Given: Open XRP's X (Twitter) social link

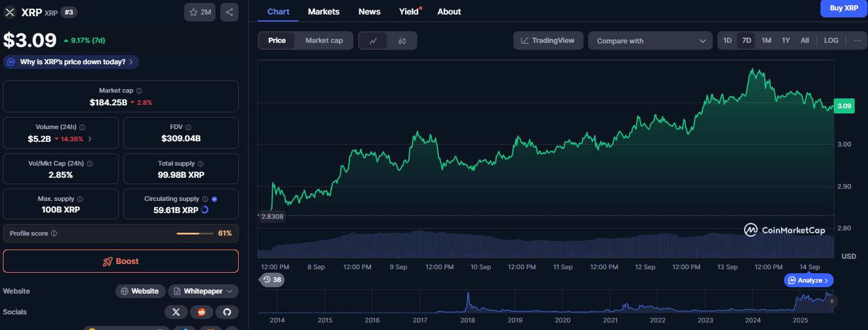Looking at the screenshot, I should tap(176, 312).
